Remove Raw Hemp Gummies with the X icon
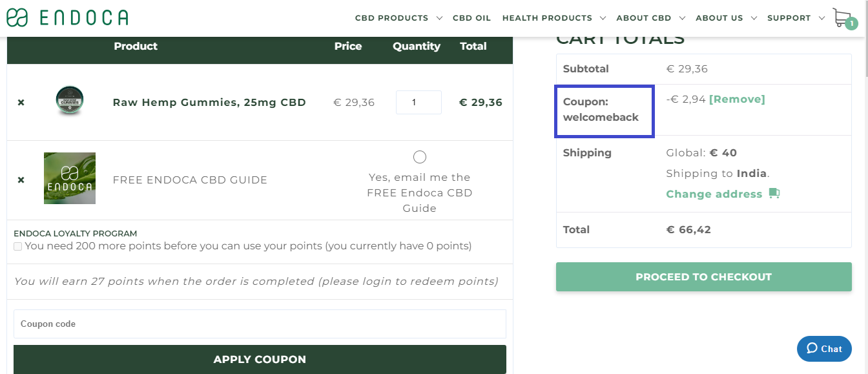 tap(21, 102)
